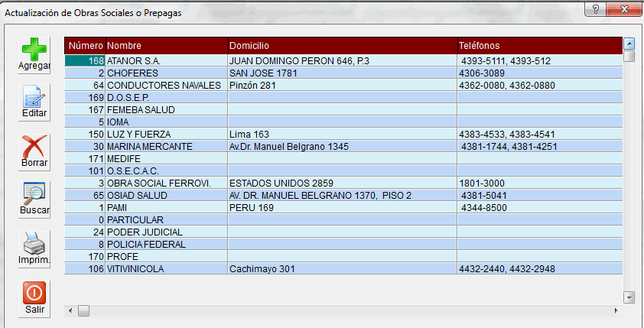Select the CHOFERES row

343,73
